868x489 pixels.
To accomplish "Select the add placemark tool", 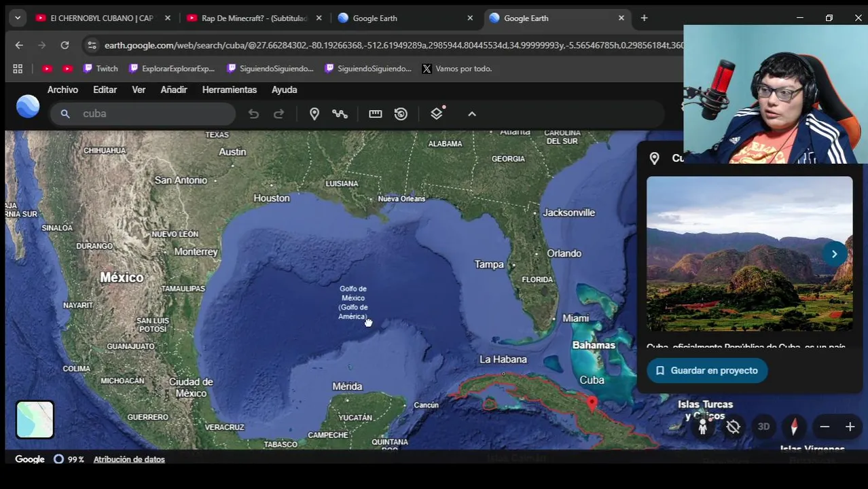I will 314,113.
